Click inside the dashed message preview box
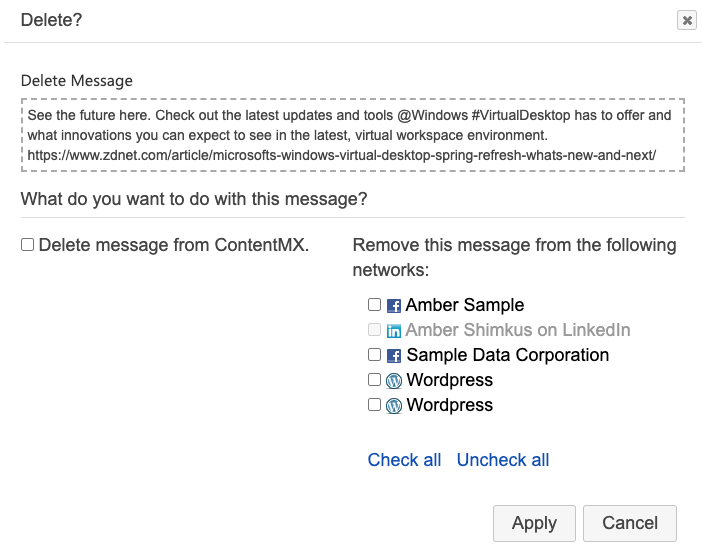This screenshot has height=554, width=702. coord(353,135)
